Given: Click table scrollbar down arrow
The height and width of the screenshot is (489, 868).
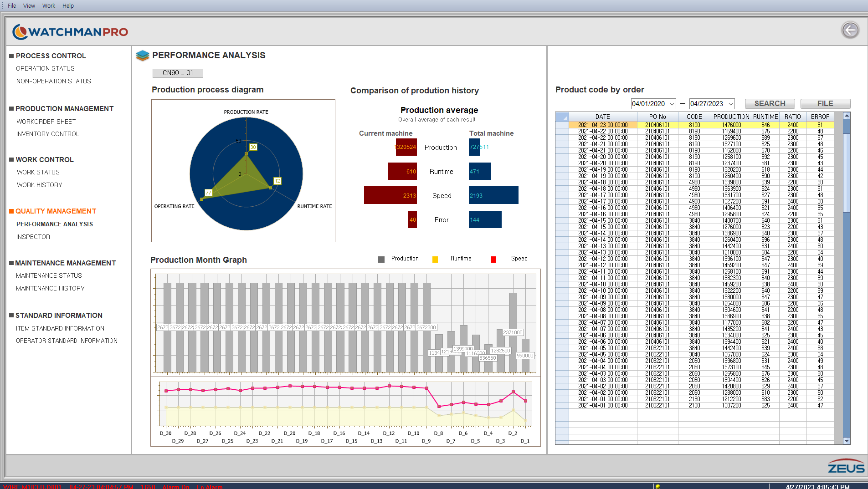Looking at the screenshot, I should click(x=847, y=440).
